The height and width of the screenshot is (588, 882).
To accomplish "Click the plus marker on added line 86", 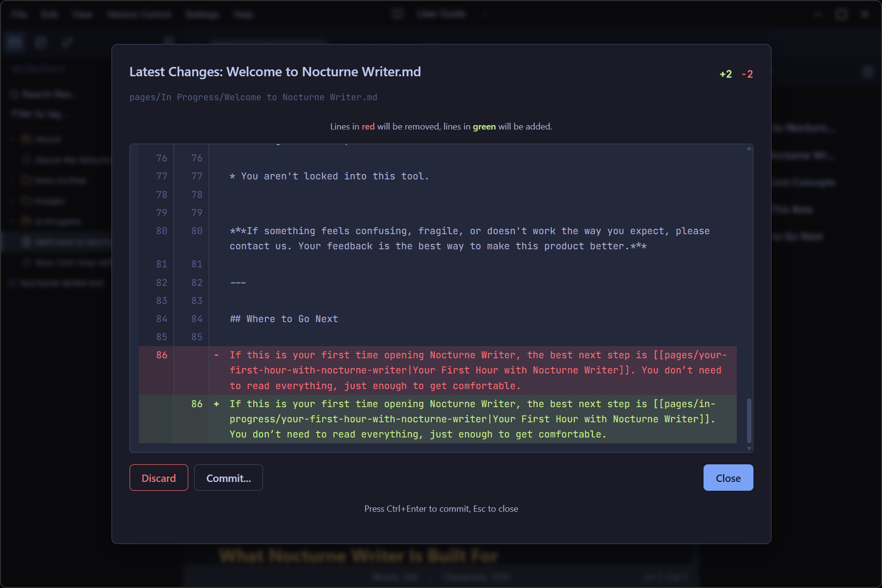I will 216,404.
